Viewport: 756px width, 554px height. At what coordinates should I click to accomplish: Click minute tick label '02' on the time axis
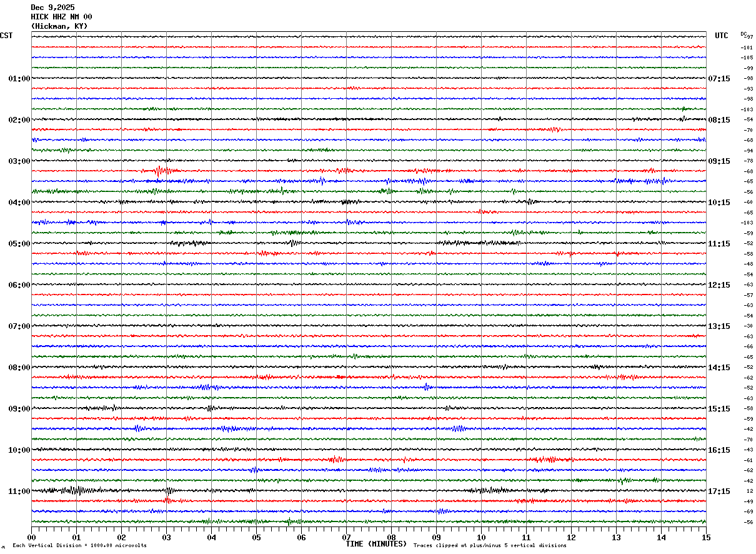121,537
